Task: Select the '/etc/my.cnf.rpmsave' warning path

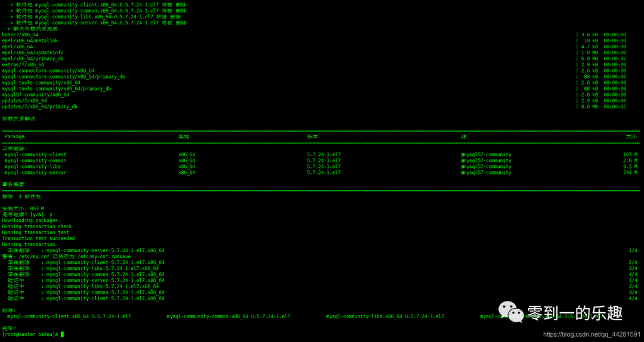Action: [104, 257]
